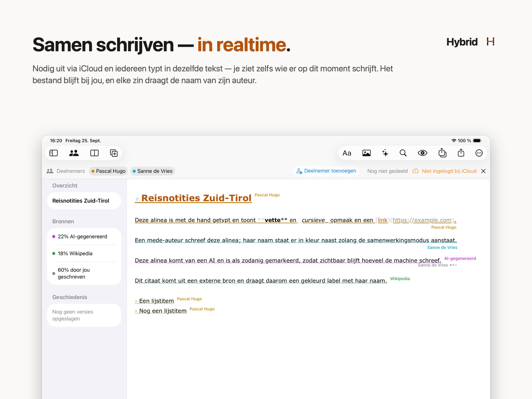Click the typing indicator dots
Viewport: 532px width, 399px height.
pyautogui.click(x=453, y=265)
